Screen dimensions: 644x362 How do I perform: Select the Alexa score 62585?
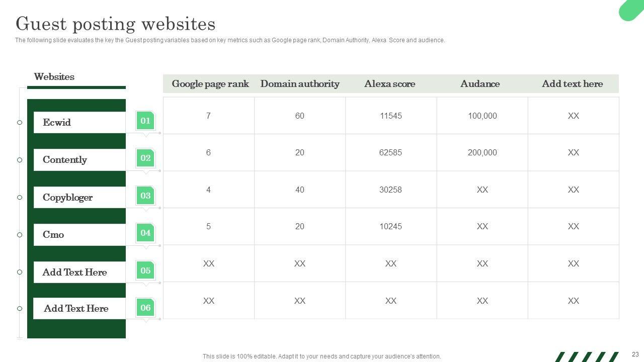(x=391, y=152)
